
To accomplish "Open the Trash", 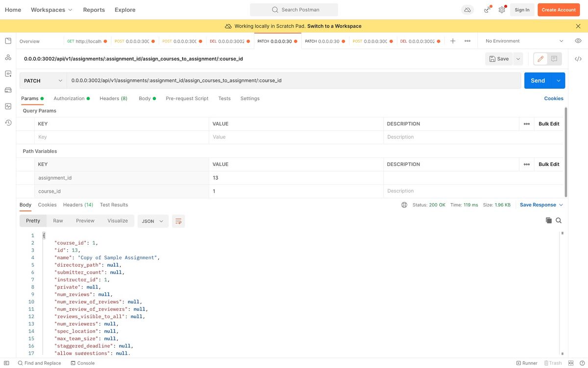I will pos(552,363).
